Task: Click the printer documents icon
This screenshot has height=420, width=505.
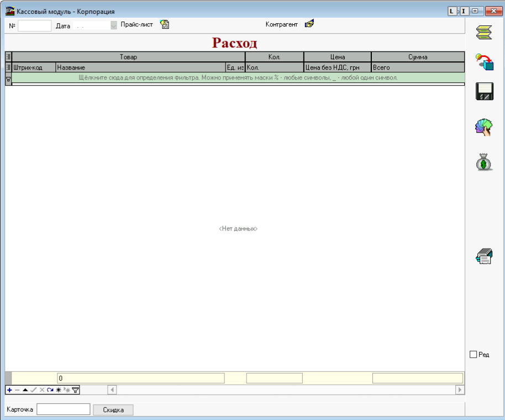Action: tap(484, 256)
